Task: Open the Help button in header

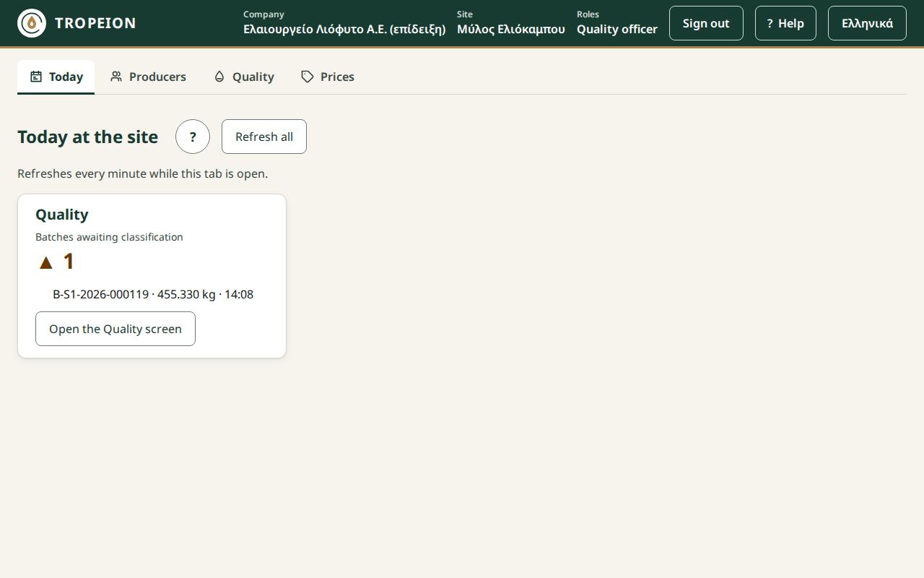Action: [x=785, y=23]
